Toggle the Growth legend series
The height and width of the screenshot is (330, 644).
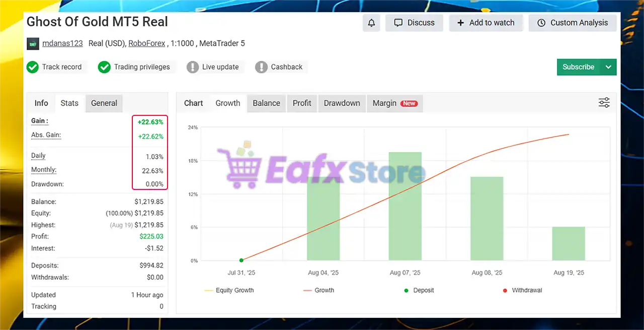point(319,290)
